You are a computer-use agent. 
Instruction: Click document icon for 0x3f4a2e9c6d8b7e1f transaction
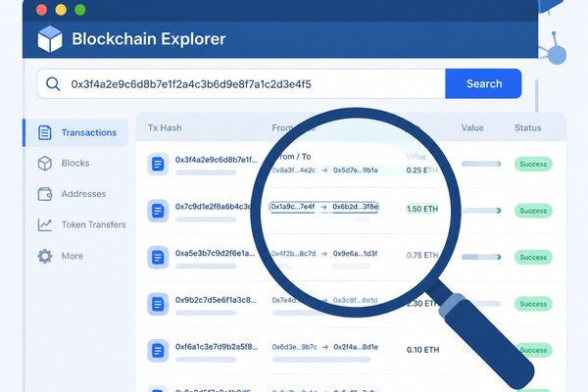(x=158, y=164)
